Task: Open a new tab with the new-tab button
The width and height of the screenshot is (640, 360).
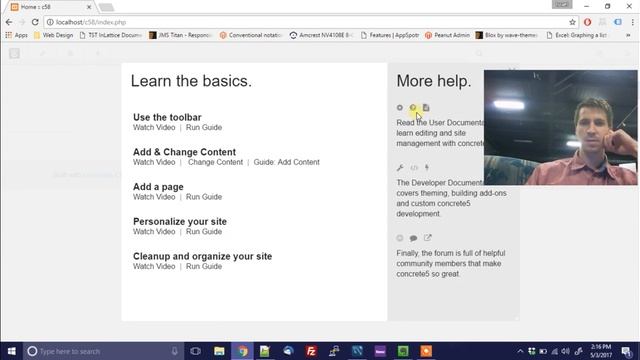Action: [106, 7]
